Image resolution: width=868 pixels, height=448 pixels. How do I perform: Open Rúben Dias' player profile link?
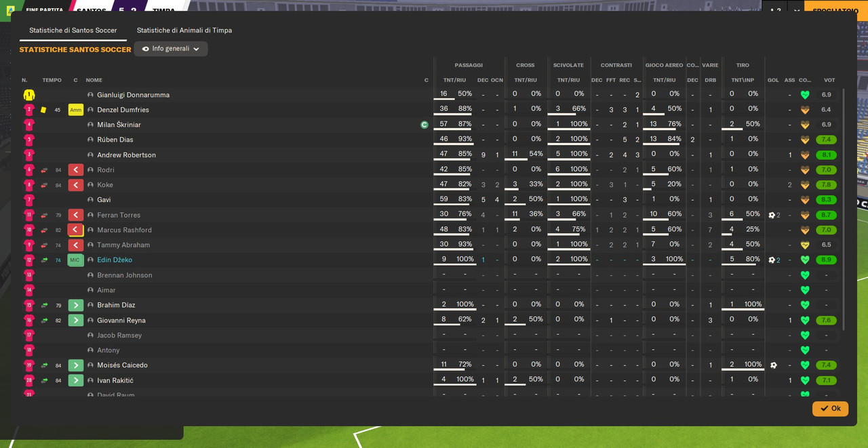coord(115,140)
